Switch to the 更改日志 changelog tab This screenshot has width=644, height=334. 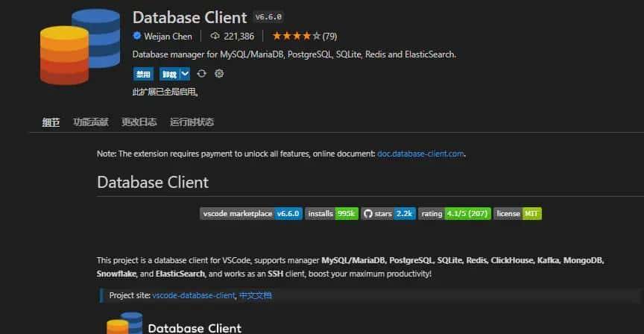click(139, 122)
